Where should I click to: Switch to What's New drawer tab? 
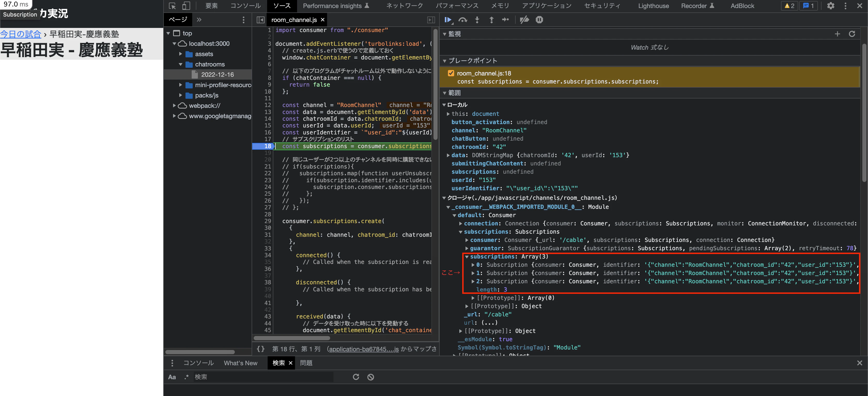pos(241,363)
